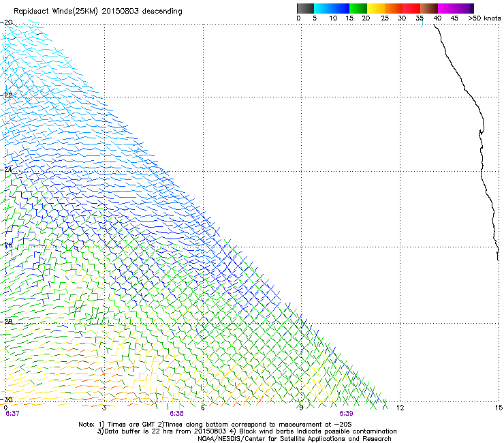Pick the brown 35-40 knots color segment

pyautogui.click(x=429, y=8)
